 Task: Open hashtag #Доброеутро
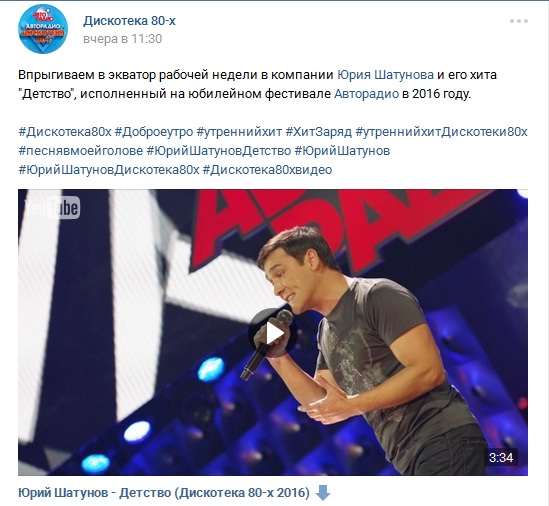pos(154,132)
